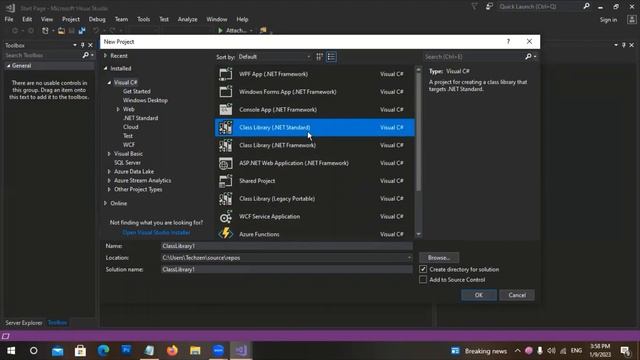Expand the Visual Basic node
The width and height of the screenshot is (640, 360).
(109, 154)
